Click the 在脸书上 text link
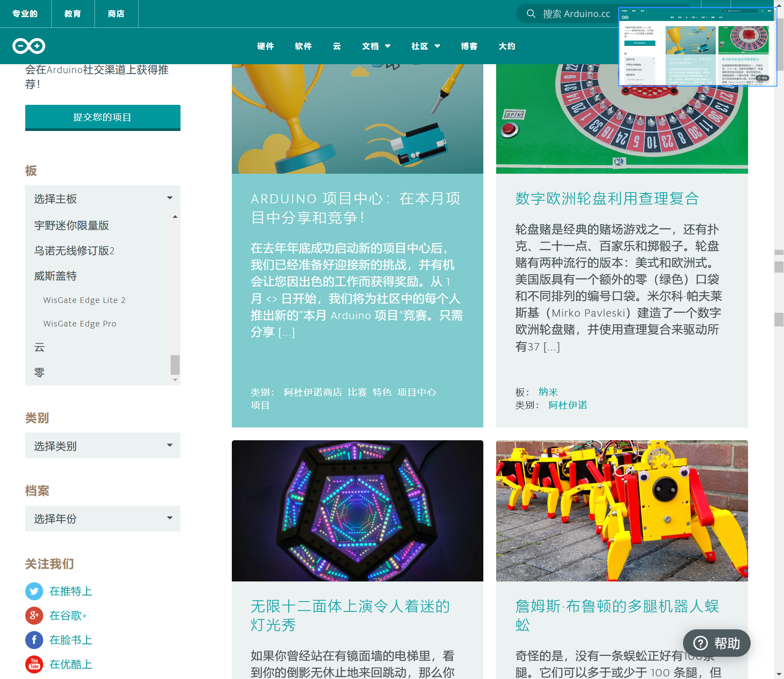Screen dimensions: 784x679 click(71, 640)
